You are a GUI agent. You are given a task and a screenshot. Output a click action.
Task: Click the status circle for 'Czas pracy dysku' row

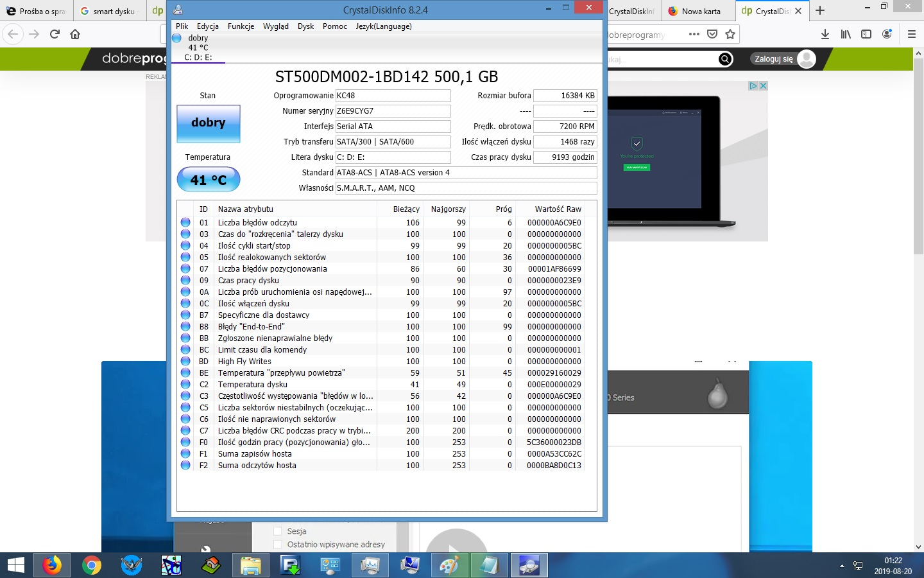click(x=185, y=280)
